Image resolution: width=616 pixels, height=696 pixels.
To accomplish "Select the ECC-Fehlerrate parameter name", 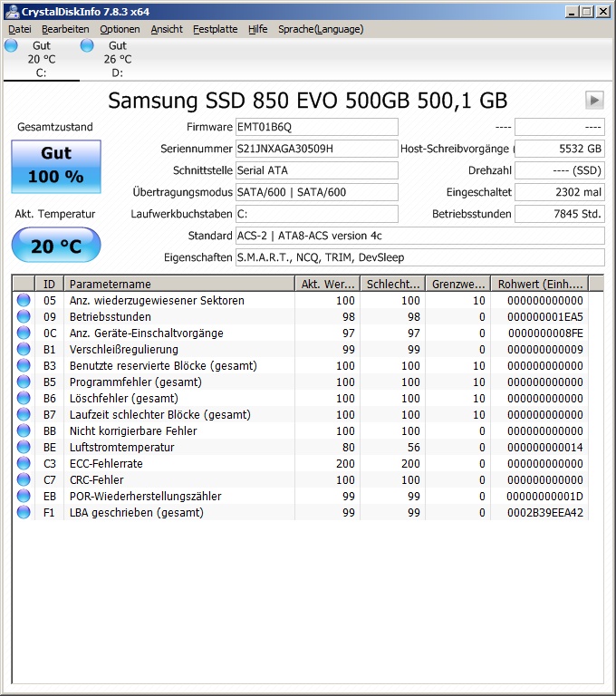I will coord(106,464).
